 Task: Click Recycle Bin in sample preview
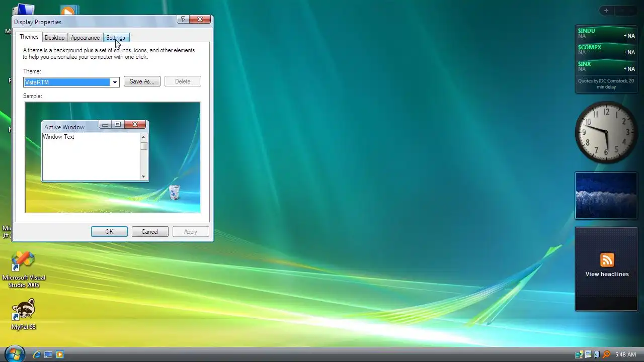174,192
